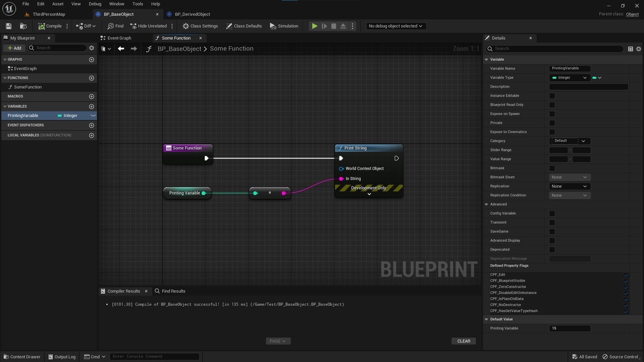Click the Simulation button

click(284, 26)
